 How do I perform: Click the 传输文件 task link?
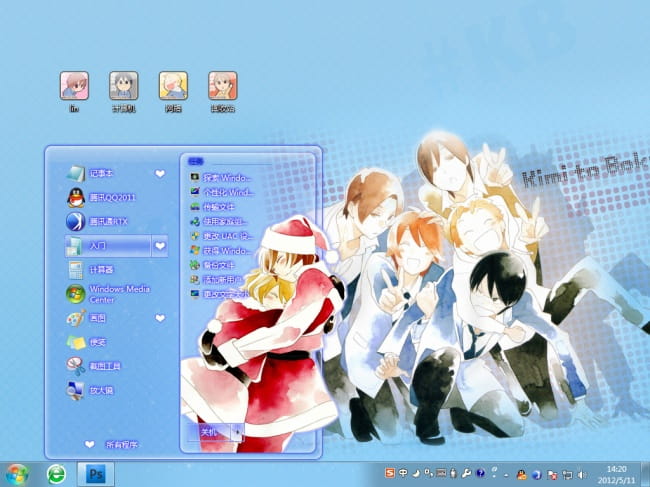222,207
